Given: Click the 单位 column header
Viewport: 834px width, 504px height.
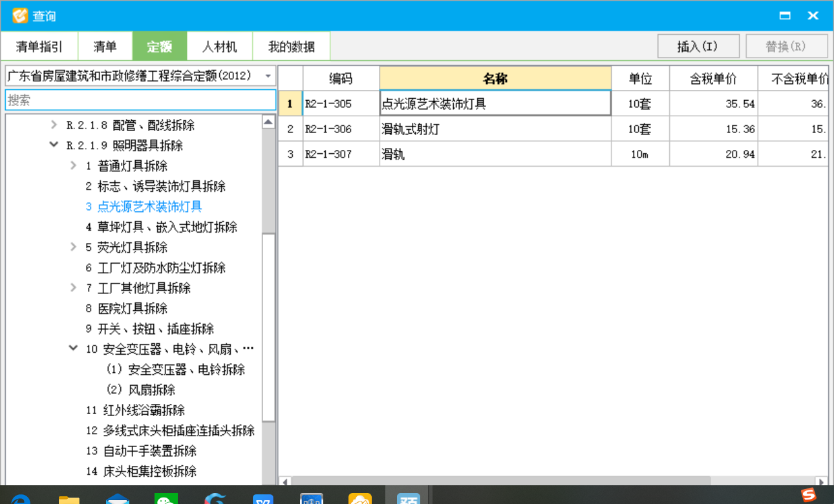Looking at the screenshot, I should pyautogui.click(x=640, y=79).
